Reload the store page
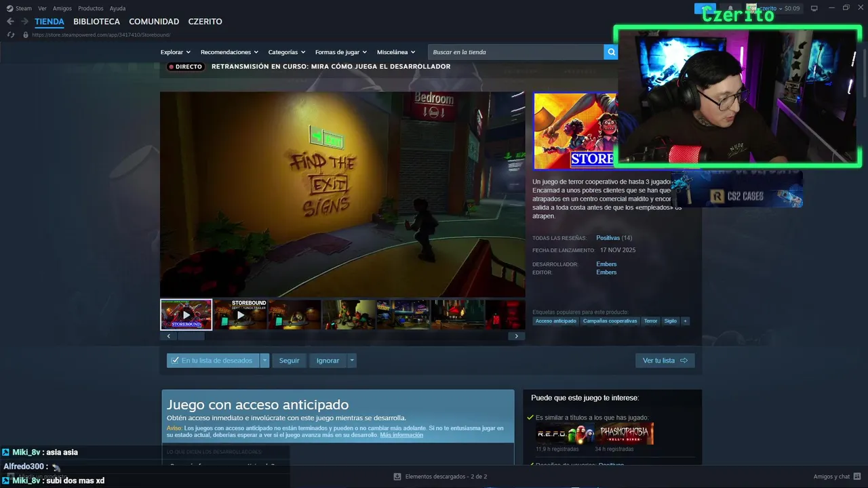Screen dimensions: 868x488 pos(10,35)
